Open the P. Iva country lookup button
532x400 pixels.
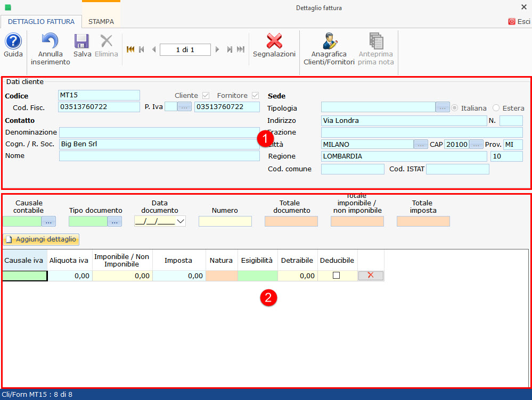point(184,107)
